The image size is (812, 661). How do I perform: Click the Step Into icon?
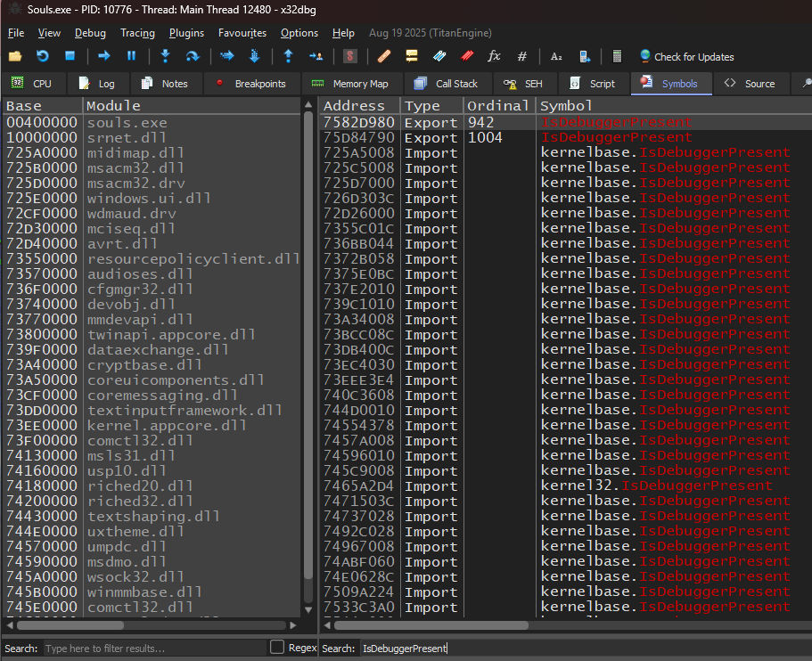(x=165, y=56)
